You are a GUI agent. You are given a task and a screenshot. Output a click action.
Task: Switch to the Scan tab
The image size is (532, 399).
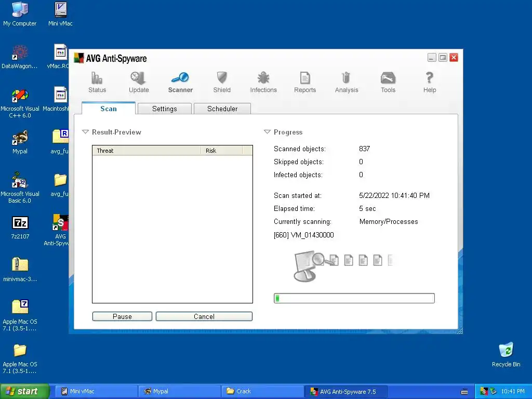point(109,109)
